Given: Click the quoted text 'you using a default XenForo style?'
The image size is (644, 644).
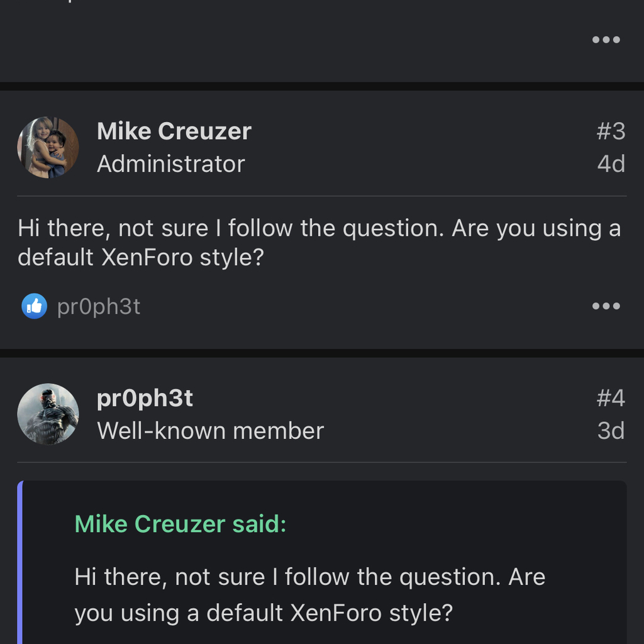Looking at the screenshot, I should pos(264,613).
